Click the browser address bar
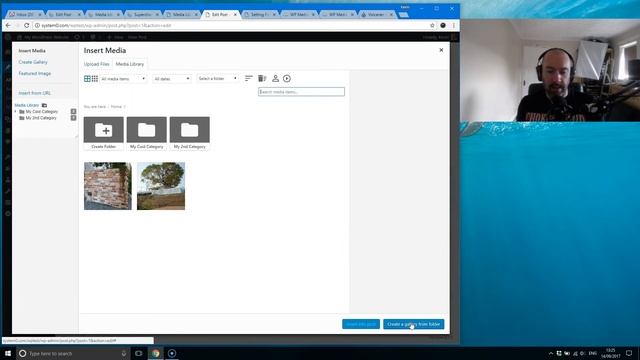The image size is (640, 360). 231,25
